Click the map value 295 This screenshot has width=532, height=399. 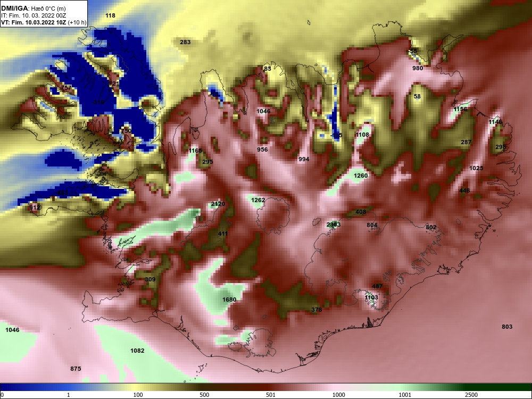click(x=207, y=162)
